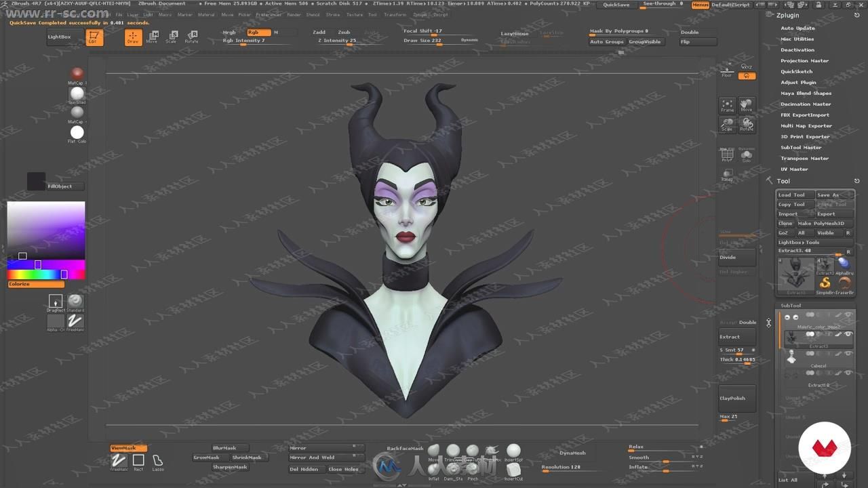Click the DynaMesh button
This screenshot has height=488, width=868.
[572, 453]
